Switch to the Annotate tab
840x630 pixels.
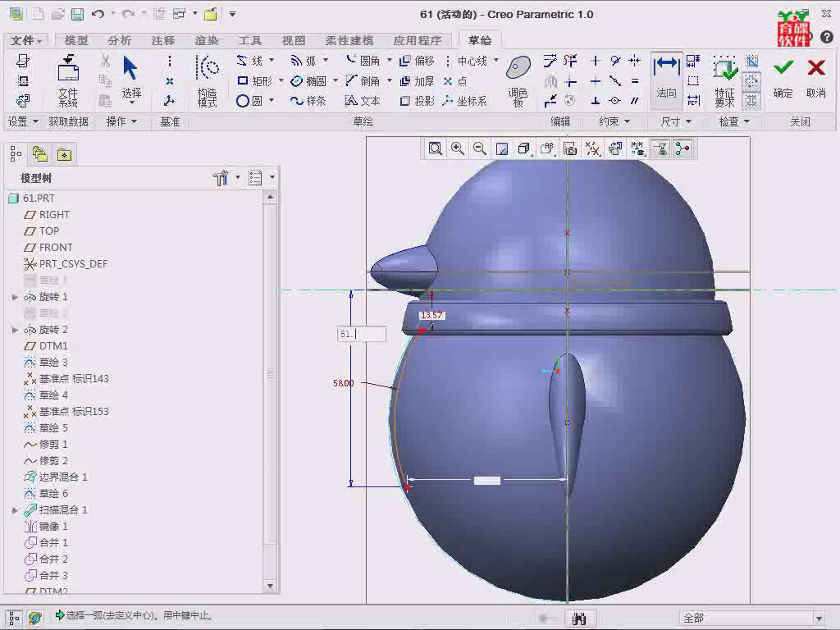pos(163,40)
